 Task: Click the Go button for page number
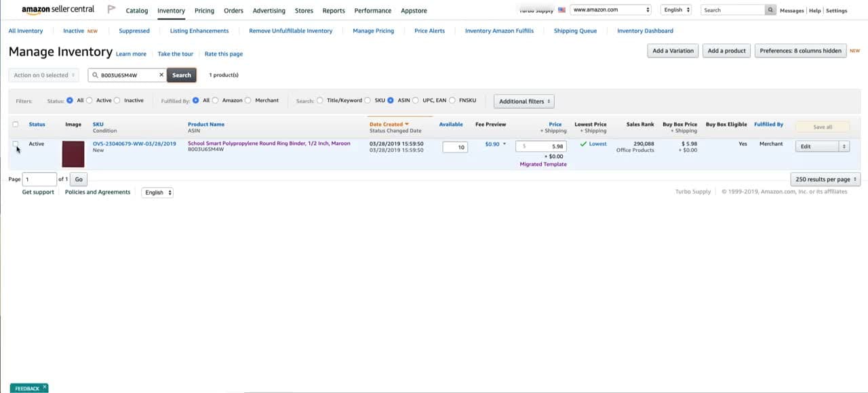pyautogui.click(x=79, y=180)
